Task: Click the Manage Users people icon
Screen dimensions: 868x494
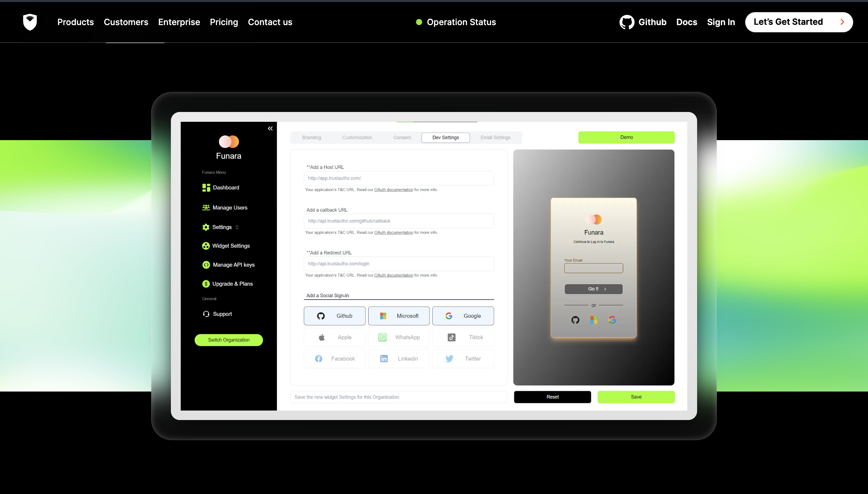Action: tap(206, 207)
